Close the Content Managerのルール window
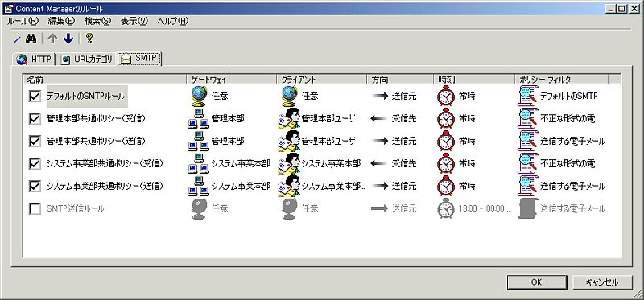 (x=634, y=8)
